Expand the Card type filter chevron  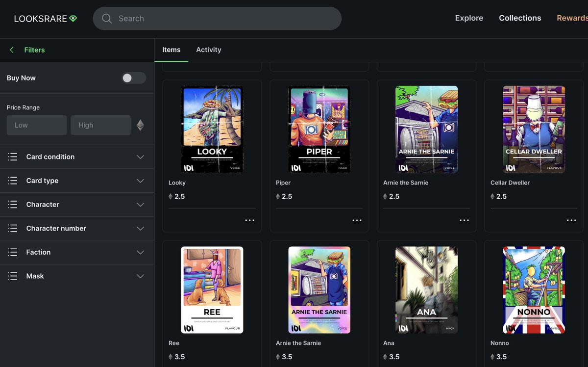coord(141,181)
